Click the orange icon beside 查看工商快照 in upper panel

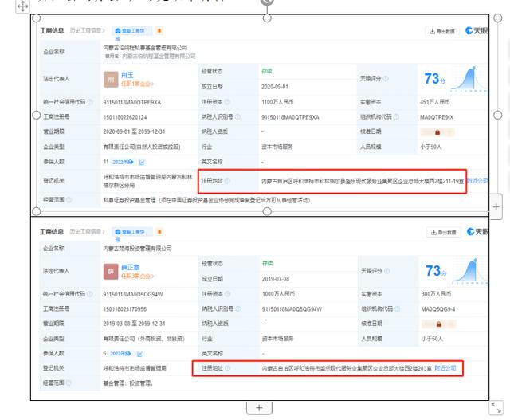pyautogui.click(x=159, y=31)
